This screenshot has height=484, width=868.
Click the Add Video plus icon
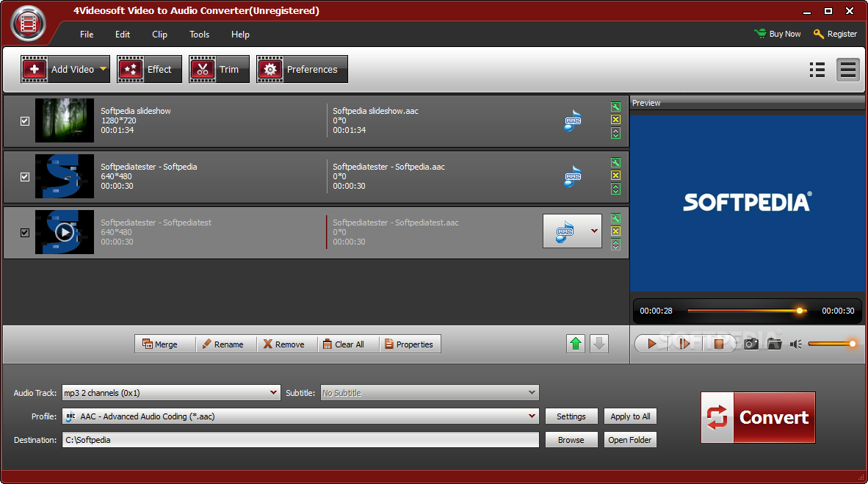35,69
